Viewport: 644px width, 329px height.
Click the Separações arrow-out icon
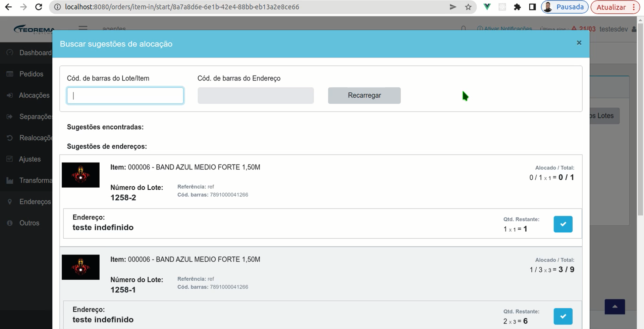tap(10, 116)
